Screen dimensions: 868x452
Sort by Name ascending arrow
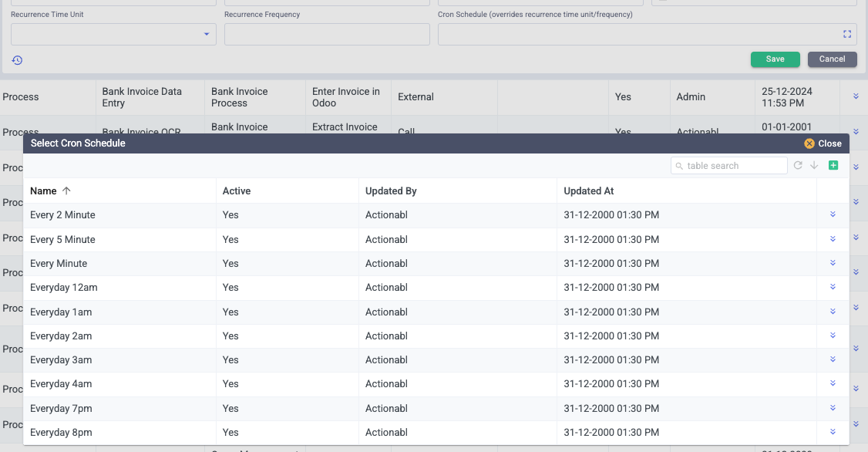[x=66, y=191]
